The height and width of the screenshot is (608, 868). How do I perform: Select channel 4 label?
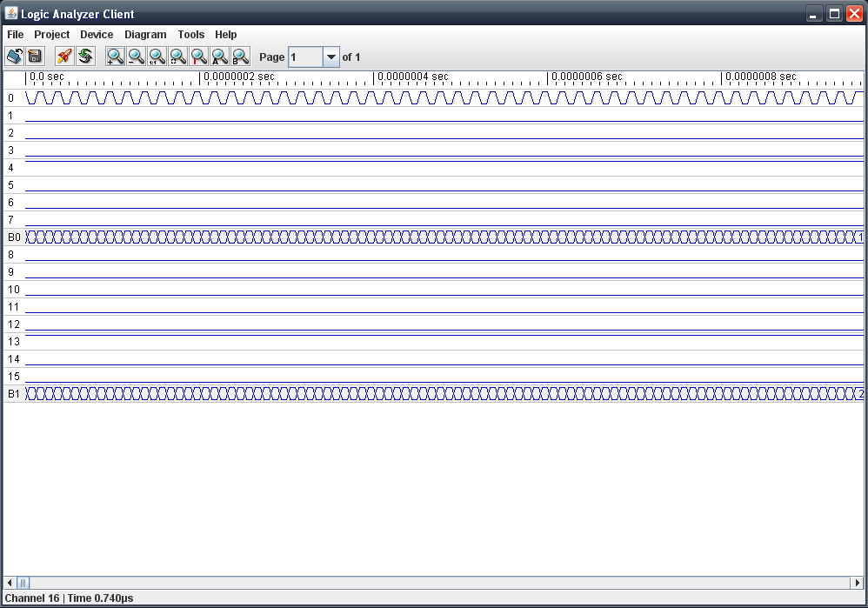point(11,168)
